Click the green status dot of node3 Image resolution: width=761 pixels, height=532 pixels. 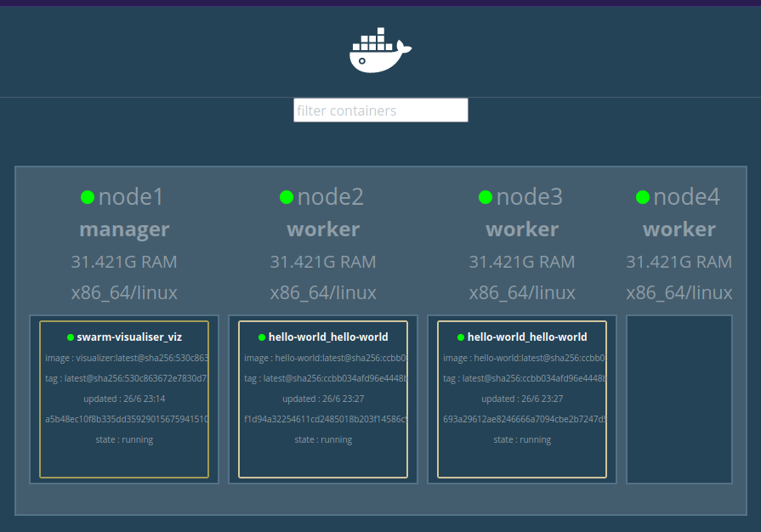pos(486,197)
